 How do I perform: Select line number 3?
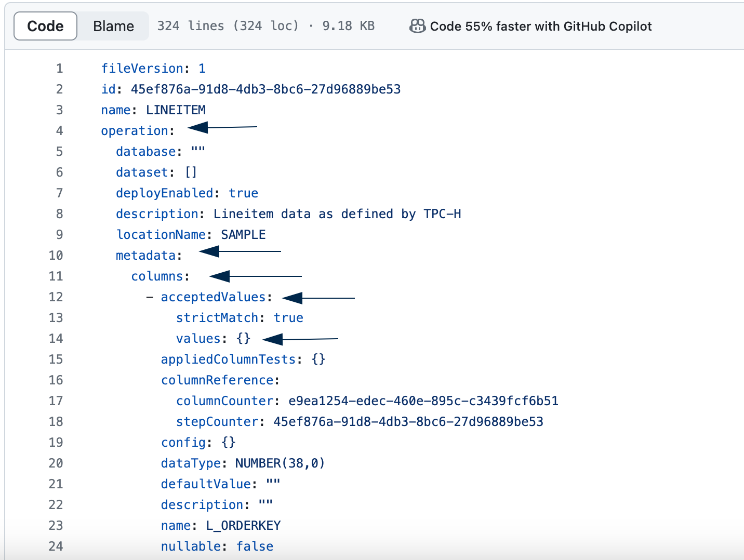click(x=59, y=110)
